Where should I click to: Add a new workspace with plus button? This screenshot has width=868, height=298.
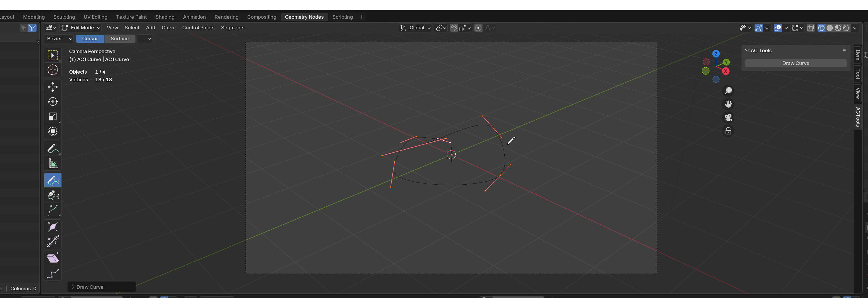click(362, 17)
